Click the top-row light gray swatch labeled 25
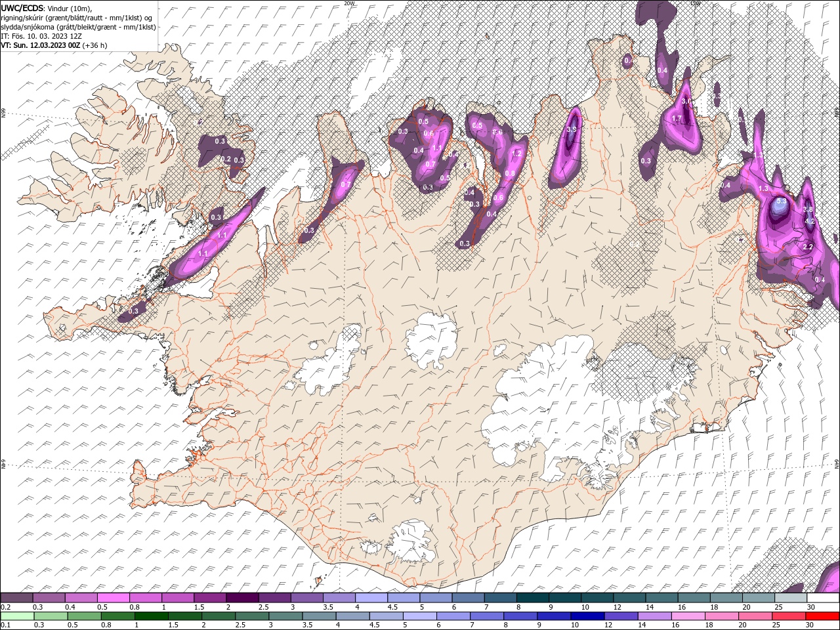 coord(790,598)
